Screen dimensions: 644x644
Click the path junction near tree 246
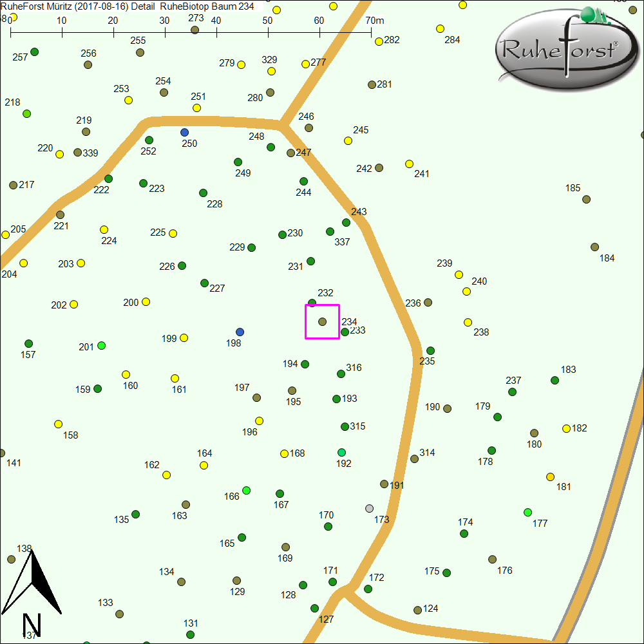281,122
